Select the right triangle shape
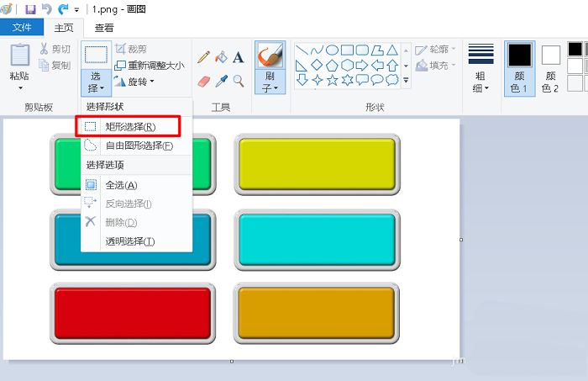 click(x=302, y=66)
